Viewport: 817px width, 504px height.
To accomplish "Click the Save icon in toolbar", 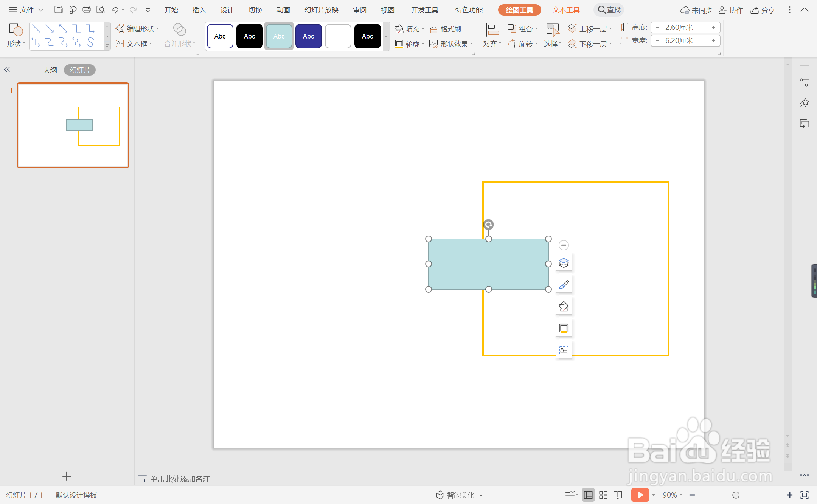I will (58, 10).
